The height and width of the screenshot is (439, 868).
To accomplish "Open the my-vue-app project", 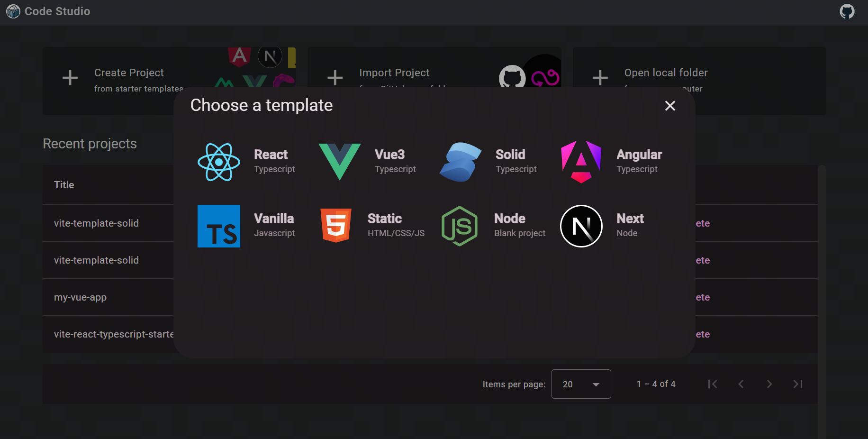I will tap(80, 297).
